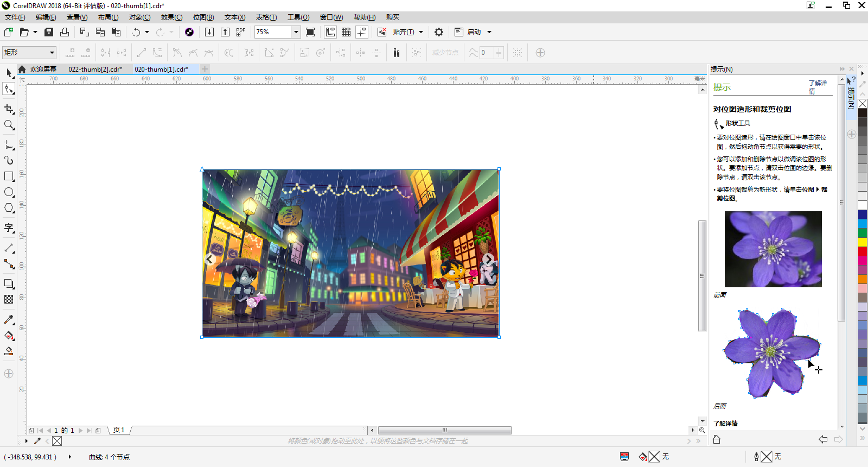Image resolution: width=868 pixels, height=467 pixels.
Task: Click the Undo arrow icon
Action: tap(136, 32)
